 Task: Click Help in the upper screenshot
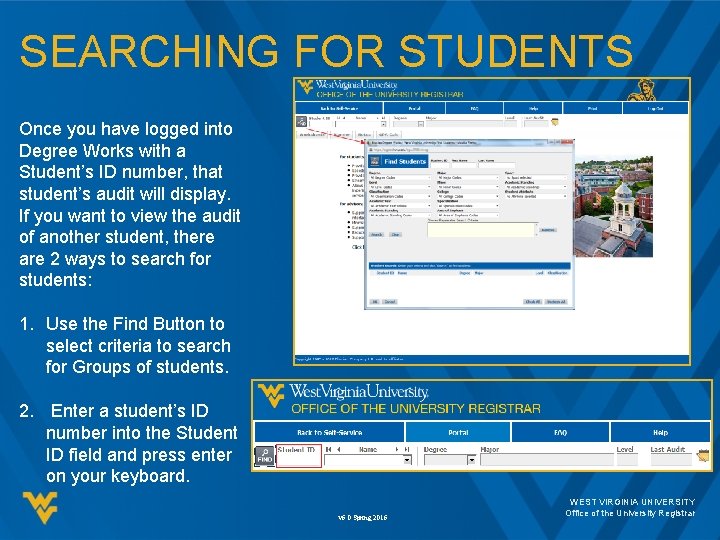(533, 108)
